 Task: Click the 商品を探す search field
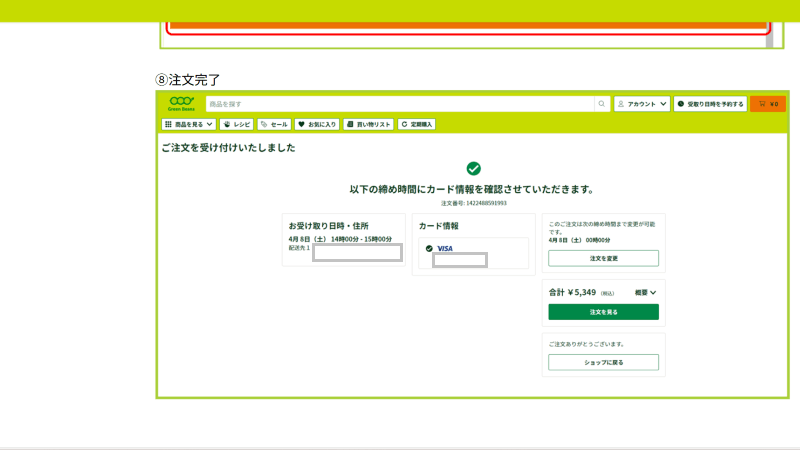[400, 104]
